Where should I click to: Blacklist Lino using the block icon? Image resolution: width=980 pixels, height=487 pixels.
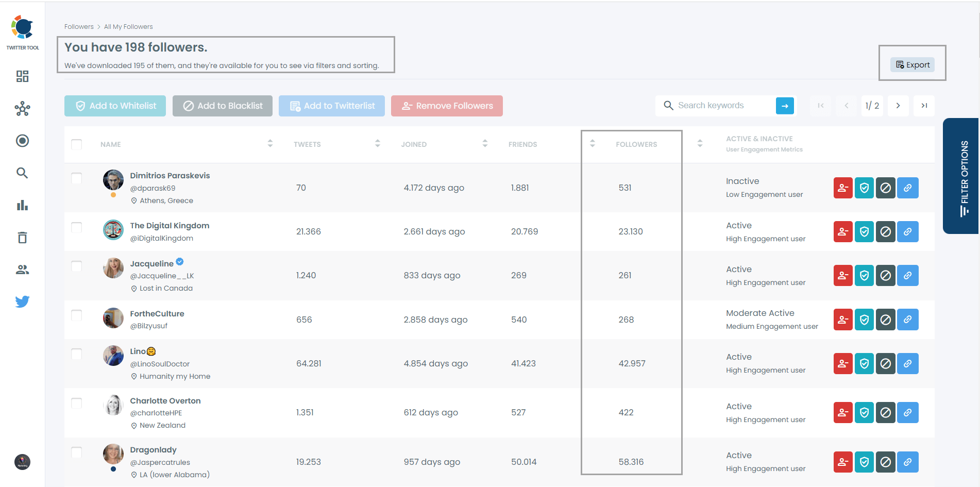tap(886, 363)
